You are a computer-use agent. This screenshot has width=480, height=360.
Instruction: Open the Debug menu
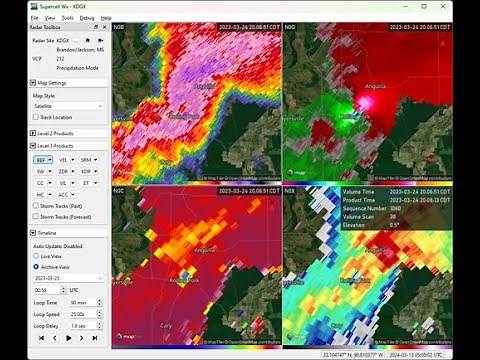coord(87,18)
